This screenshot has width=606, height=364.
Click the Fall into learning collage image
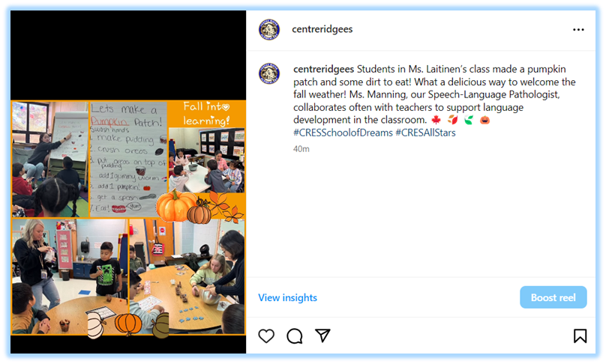(128, 218)
